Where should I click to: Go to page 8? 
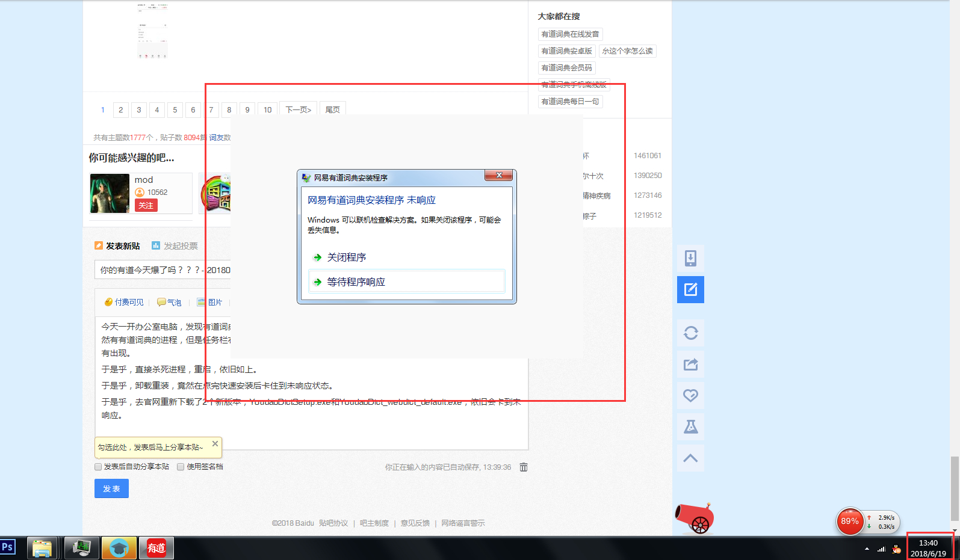click(x=229, y=109)
